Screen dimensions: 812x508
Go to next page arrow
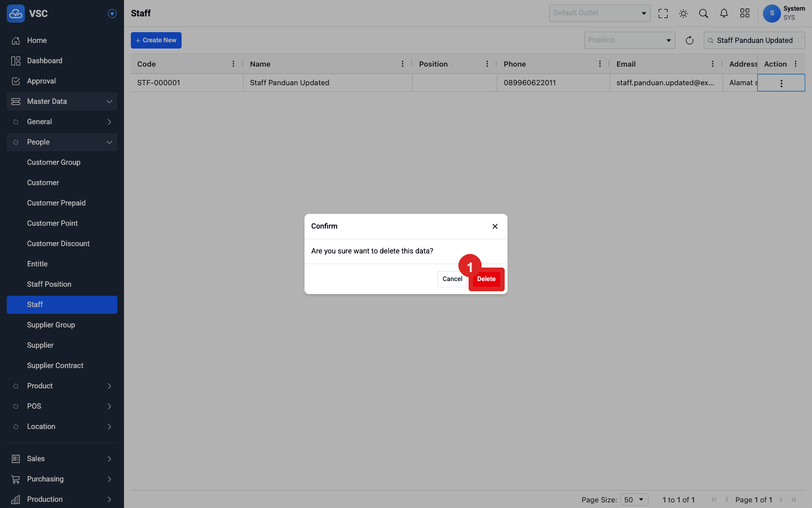(x=781, y=500)
